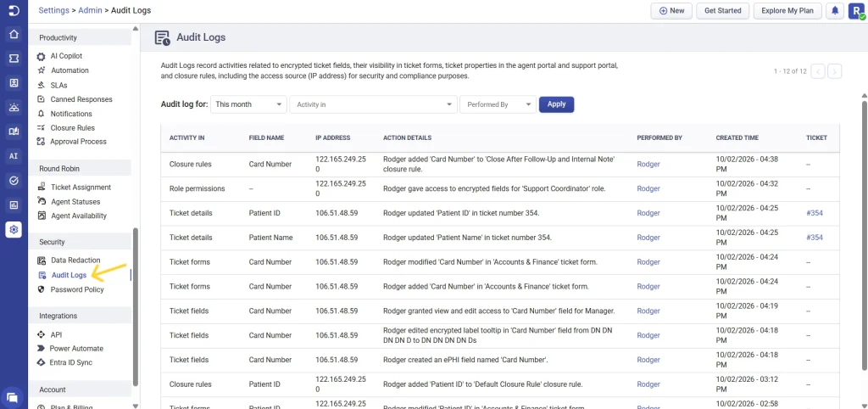Click the Password Policy shield icon
The image size is (868, 409).
coord(41,289)
